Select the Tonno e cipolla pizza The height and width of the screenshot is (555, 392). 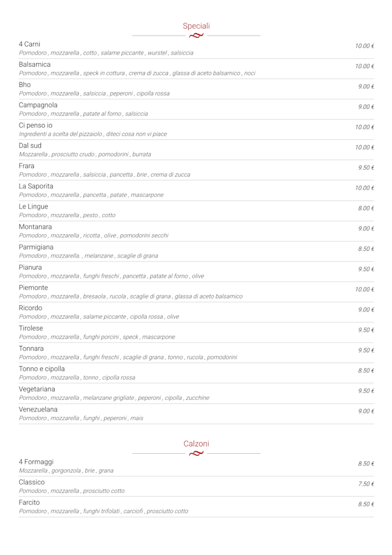[41, 369]
